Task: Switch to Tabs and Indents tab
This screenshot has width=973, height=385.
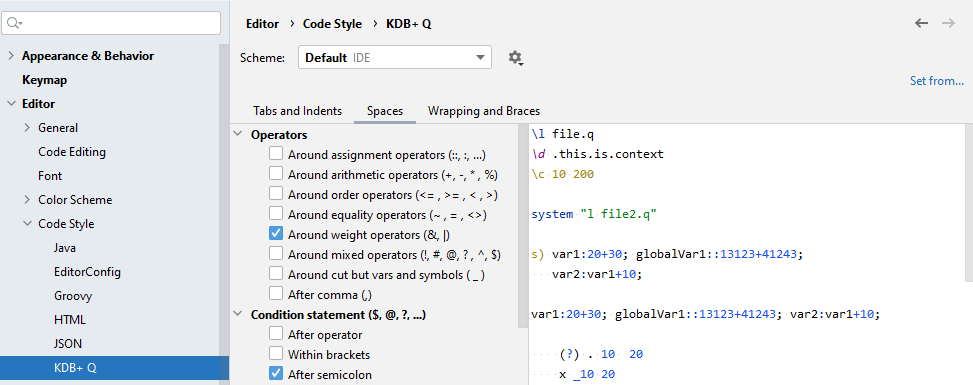Action: click(x=297, y=111)
